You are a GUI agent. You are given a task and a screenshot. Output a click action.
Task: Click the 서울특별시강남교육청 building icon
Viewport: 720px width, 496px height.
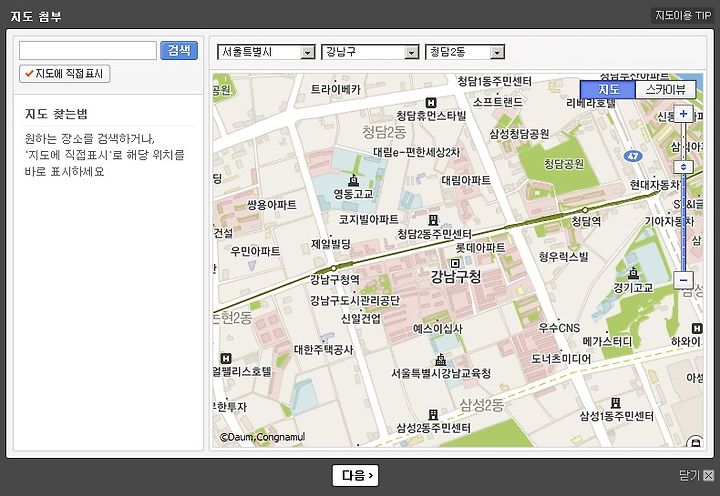tap(440, 359)
